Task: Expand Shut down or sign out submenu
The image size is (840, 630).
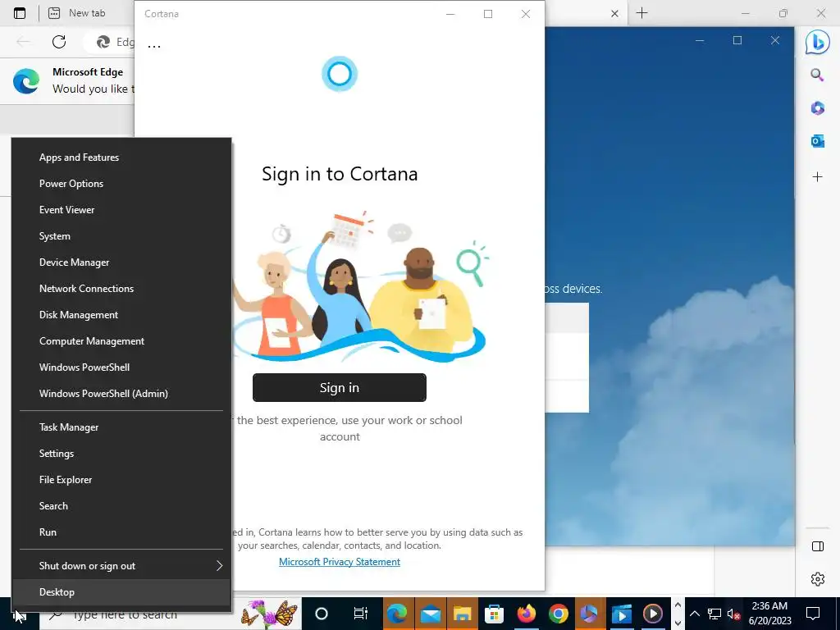Action: coord(122,566)
